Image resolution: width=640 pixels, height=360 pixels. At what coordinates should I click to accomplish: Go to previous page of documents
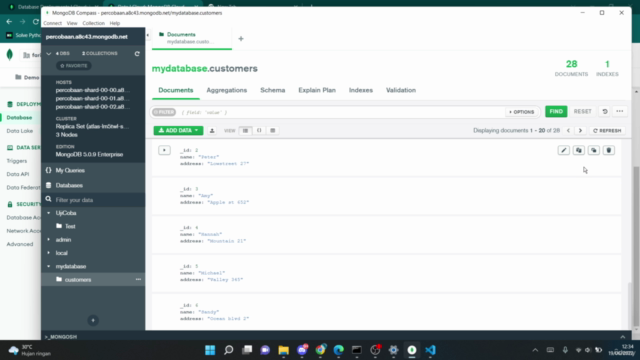(x=568, y=131)
